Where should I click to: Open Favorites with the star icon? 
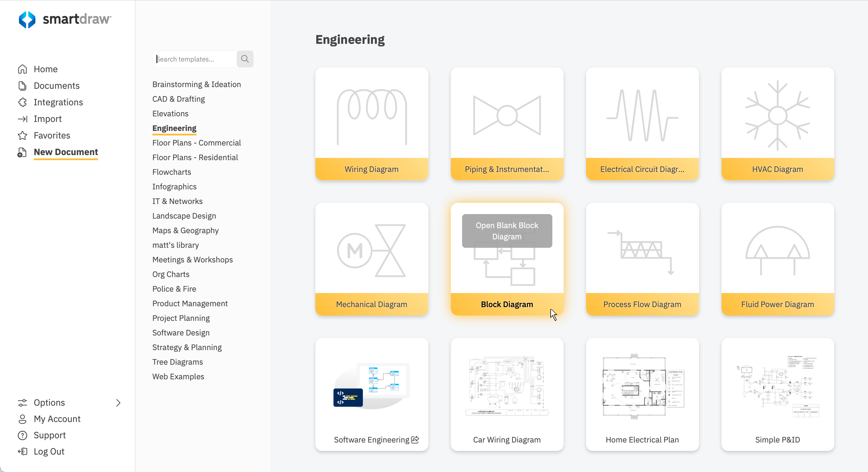click(x=22, y=135)
